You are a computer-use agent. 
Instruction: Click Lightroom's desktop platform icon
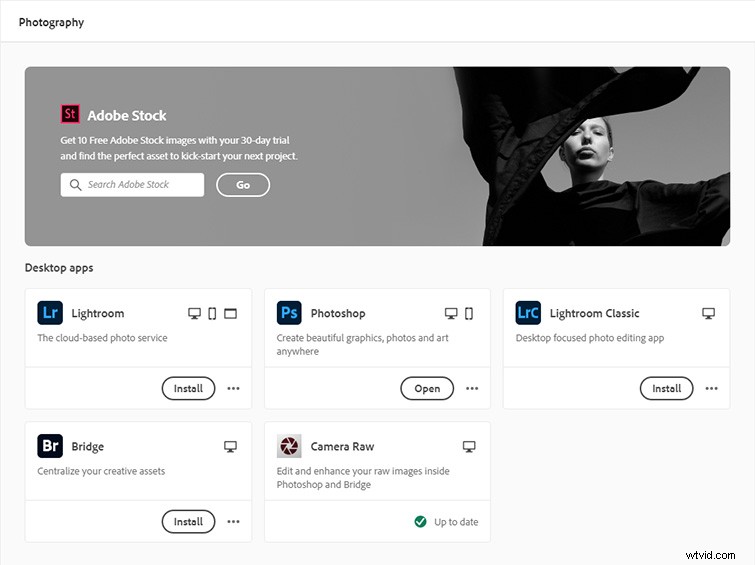pyautogui.click(x=194, y=314)
